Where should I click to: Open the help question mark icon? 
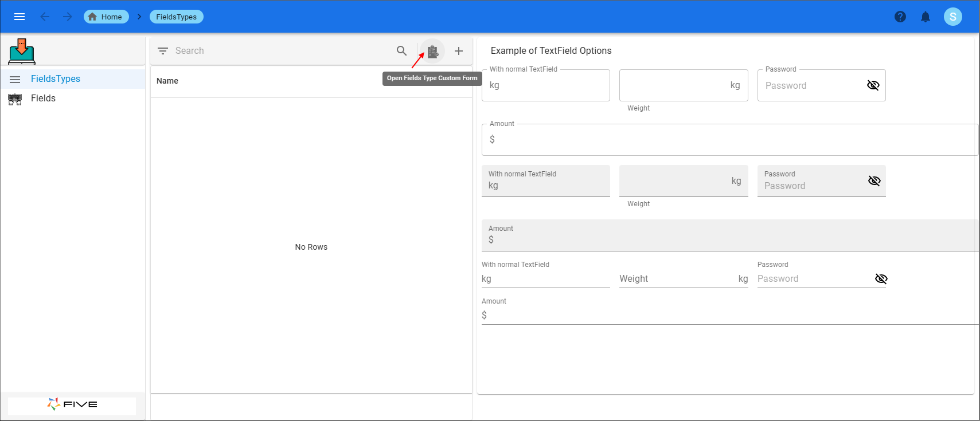(x=900, y=17)
